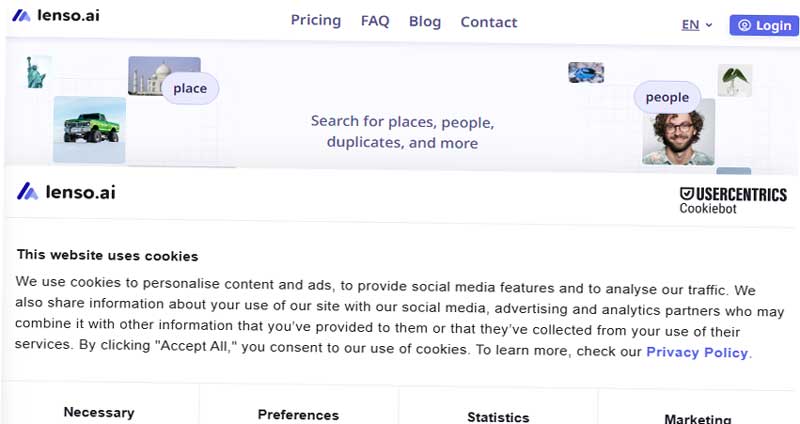The width and height of the screenshot is (800, 424).
Task: Open the Contact page
Action: coord(489,22)
